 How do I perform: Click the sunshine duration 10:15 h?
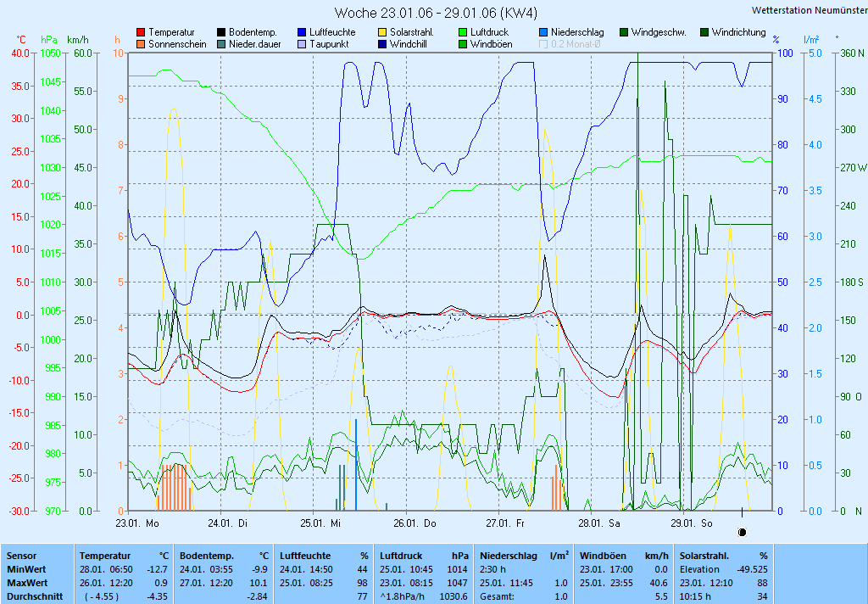(695, 597)
